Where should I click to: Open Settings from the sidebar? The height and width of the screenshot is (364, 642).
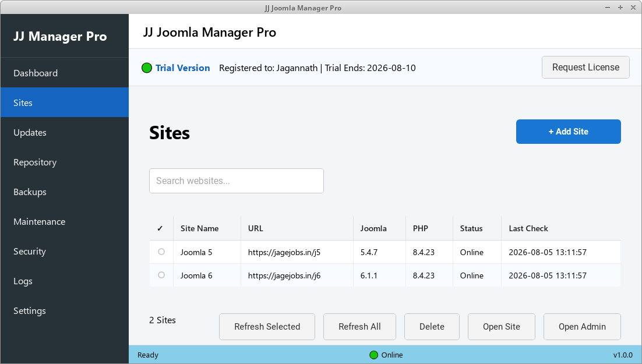[x=65, y=311]
